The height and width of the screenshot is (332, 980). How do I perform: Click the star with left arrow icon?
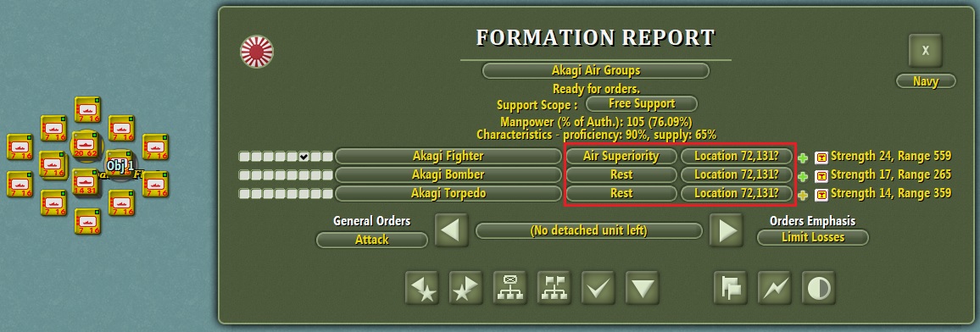click(x=422, y=288)
